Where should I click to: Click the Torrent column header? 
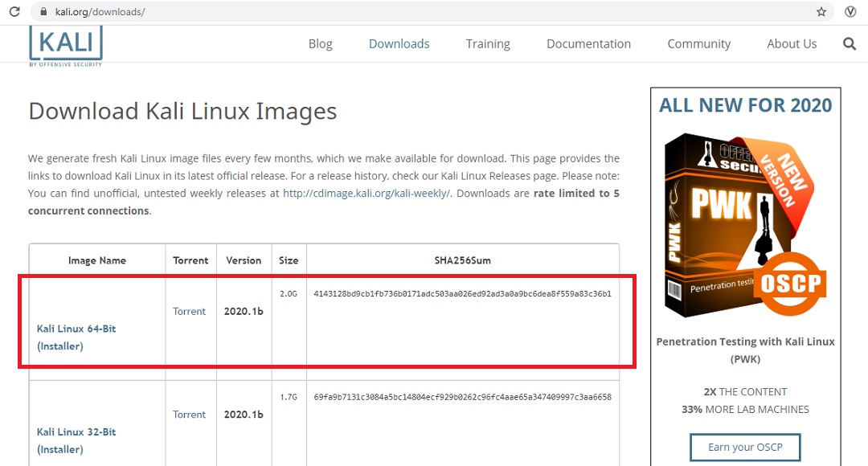(x=190, y=260)
